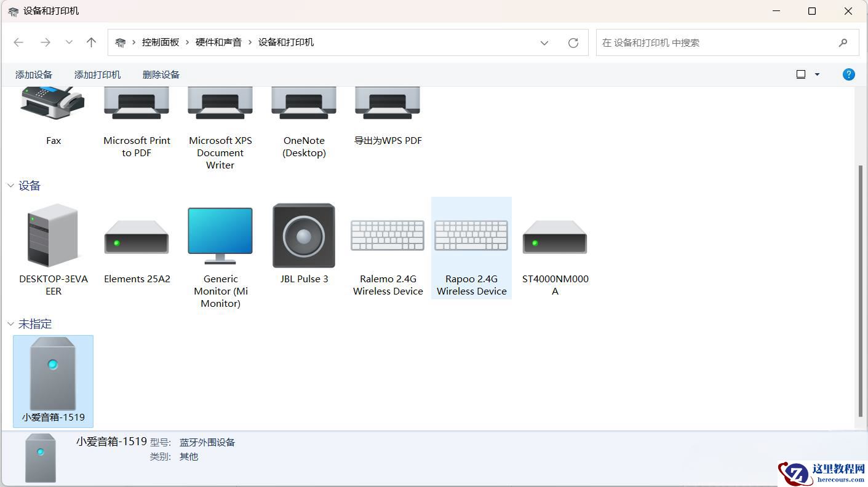Open the view options dropdown arrow
868x487 pixels.
pos(816,74)
